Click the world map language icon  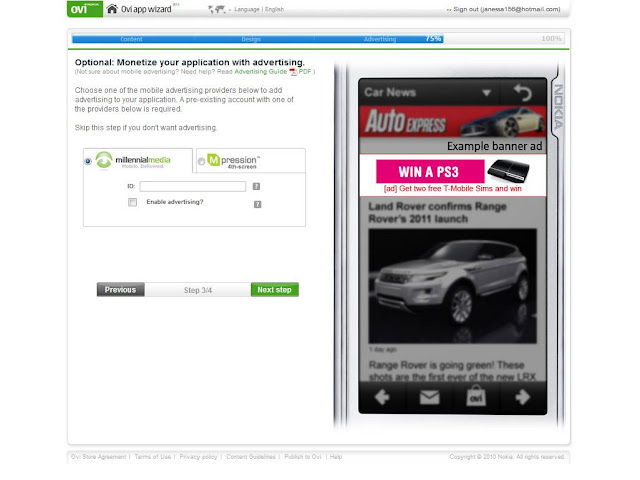coord(217,9)
